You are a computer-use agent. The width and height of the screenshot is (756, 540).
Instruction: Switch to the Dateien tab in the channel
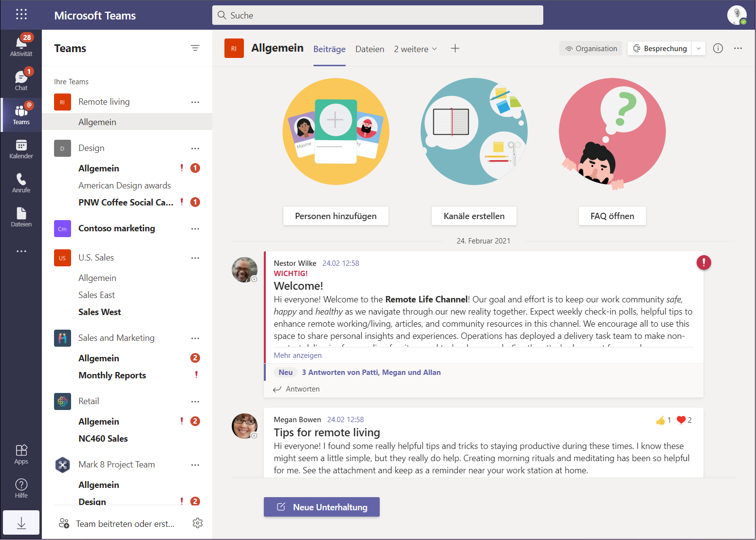pyautogui.click(x=369, y=49)
